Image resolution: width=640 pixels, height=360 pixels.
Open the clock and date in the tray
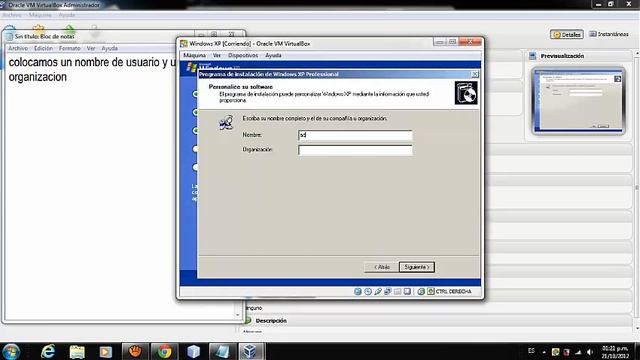pos(615,352)
